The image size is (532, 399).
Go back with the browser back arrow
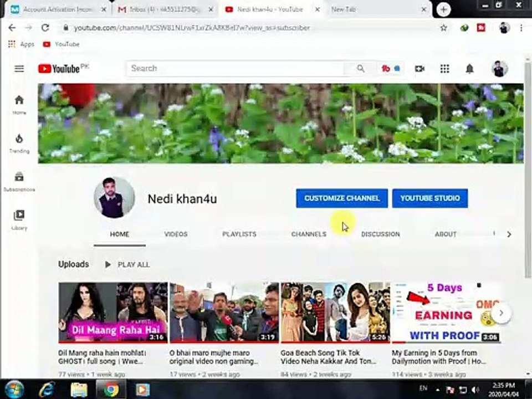pos(12,28)
